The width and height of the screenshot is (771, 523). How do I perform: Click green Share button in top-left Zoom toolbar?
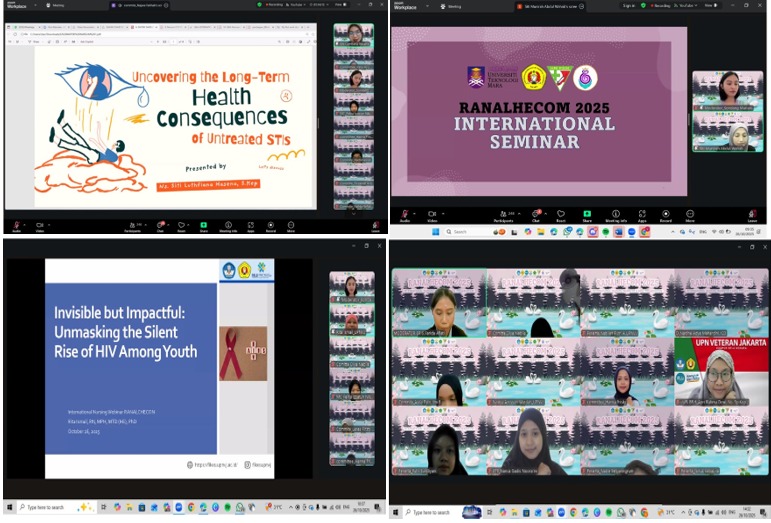pyautogui.click(x=204, y=226)
